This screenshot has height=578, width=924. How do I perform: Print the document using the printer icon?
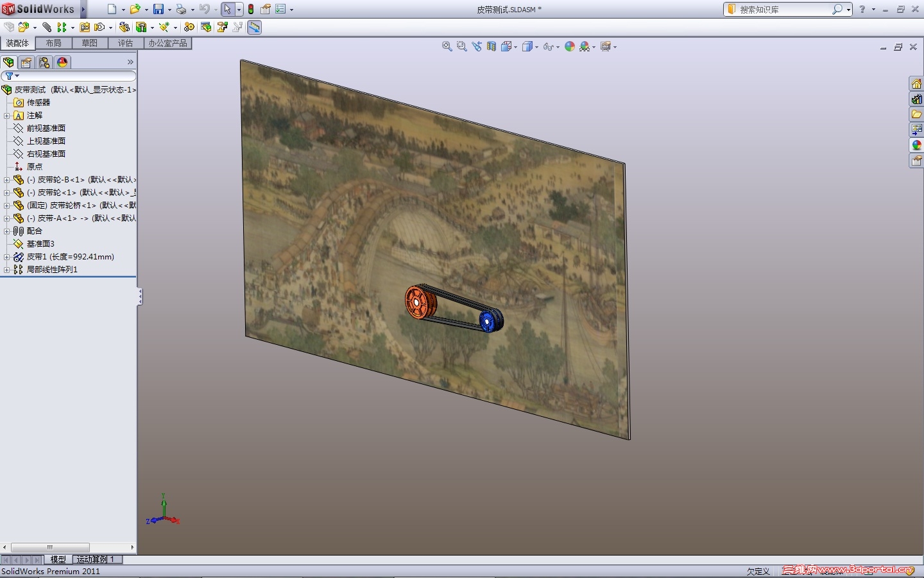point(181,9)
